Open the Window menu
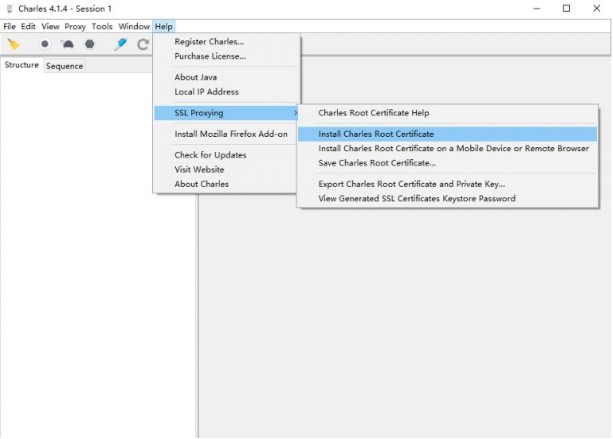The image size is (613, 439). coord(134,26)
